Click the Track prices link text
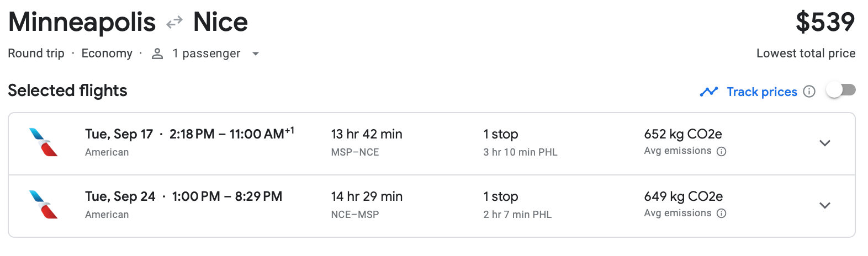868x256 pixels. (761, 92)
